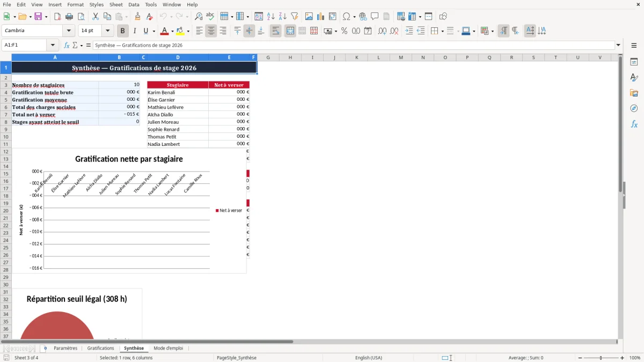Open sidebar Gallery panel icon

coord(634,93)
